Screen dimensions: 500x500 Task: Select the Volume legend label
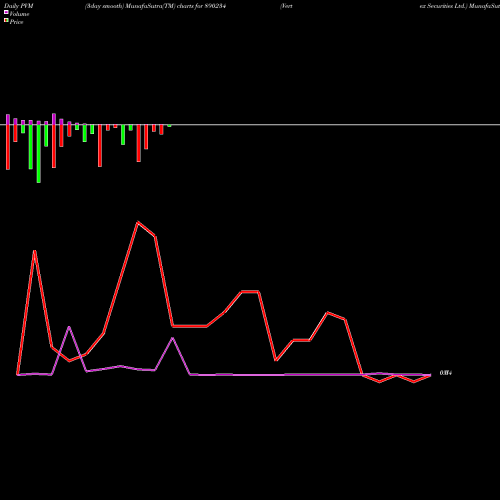19,14
